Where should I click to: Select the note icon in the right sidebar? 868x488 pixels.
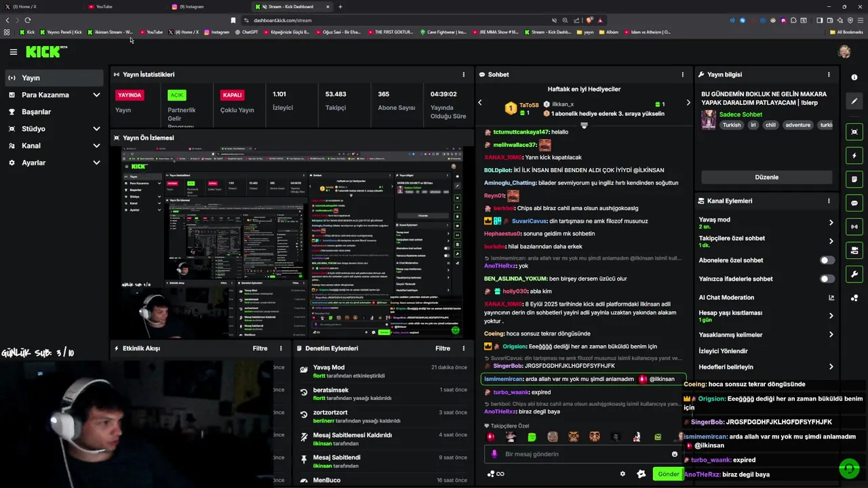coord(854,180)
